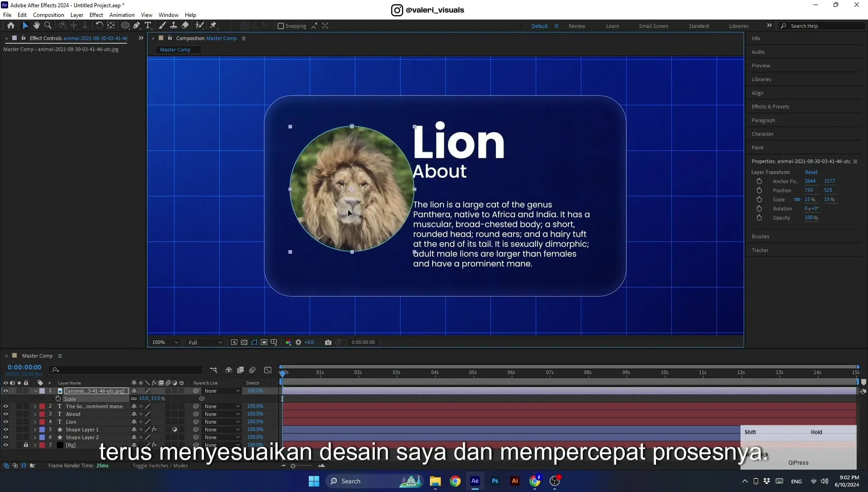Open the Full resolution dropdown
Image resolution: width=868 pixels, height=492 pixels.
(x=205, y=342)
